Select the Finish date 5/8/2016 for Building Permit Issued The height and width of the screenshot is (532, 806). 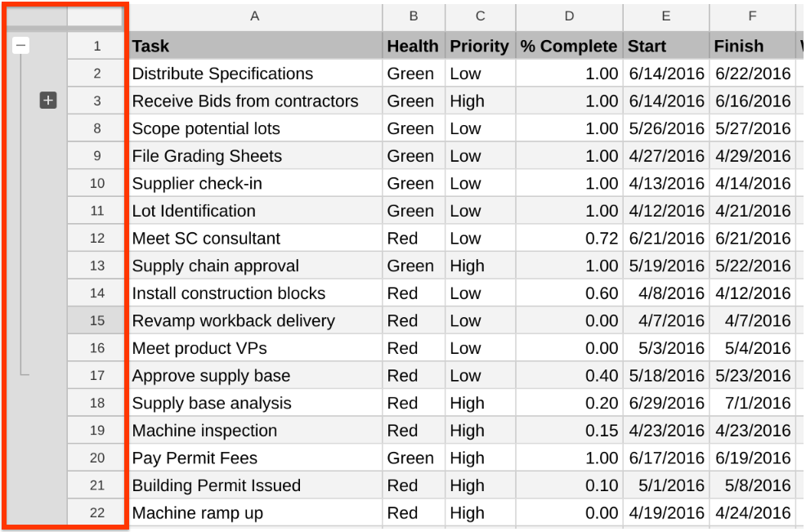pos(753,485)
